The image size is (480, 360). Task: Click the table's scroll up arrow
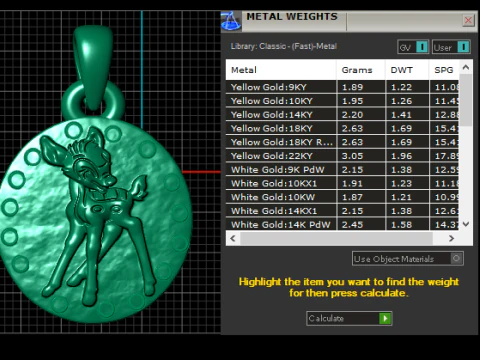coord(466,67)
